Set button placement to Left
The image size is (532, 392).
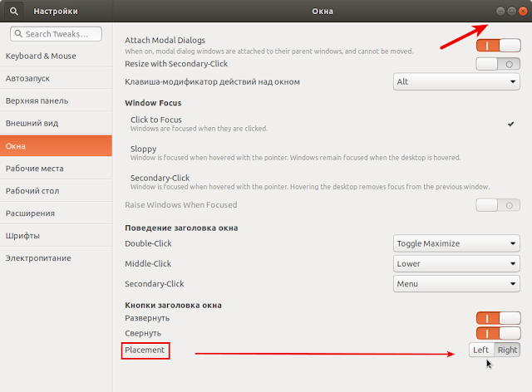[481, 350]
